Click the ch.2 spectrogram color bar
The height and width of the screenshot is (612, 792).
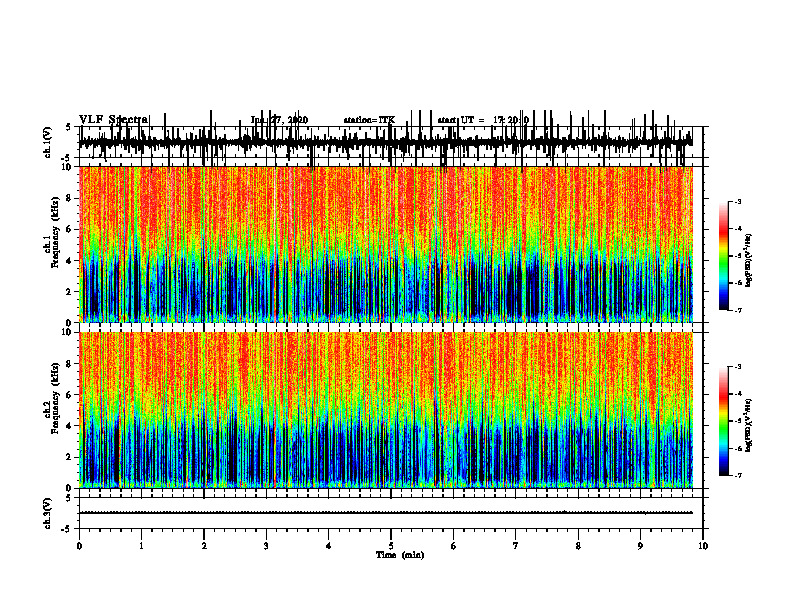(723, 421)
